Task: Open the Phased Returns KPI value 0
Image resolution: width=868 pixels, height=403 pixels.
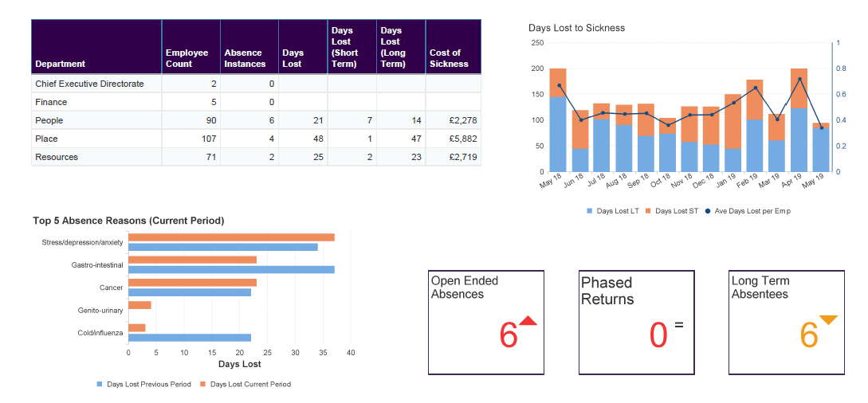Action: pyautogui.click(x=658, y=335)
